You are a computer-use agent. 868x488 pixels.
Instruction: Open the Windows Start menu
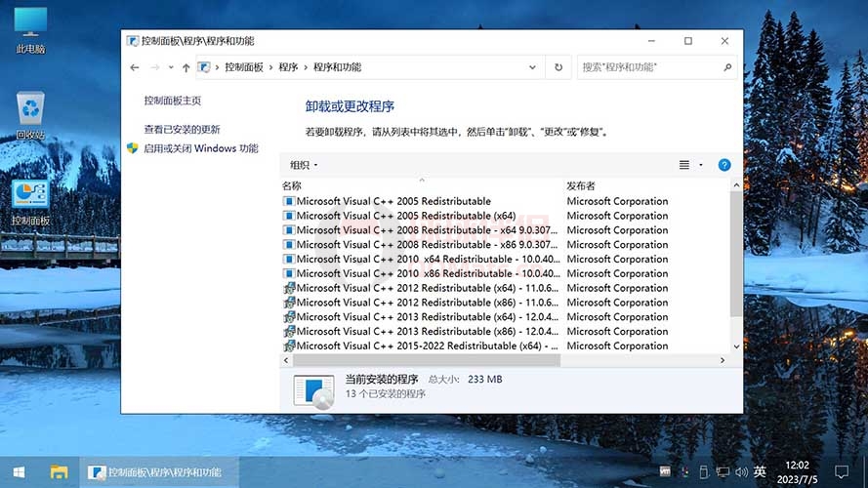pyautogui.click(x=18, y=472)
